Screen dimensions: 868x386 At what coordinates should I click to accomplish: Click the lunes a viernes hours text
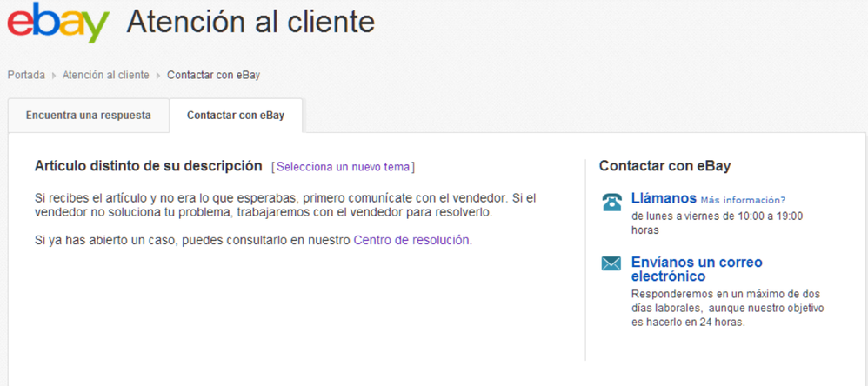[717, 223]
